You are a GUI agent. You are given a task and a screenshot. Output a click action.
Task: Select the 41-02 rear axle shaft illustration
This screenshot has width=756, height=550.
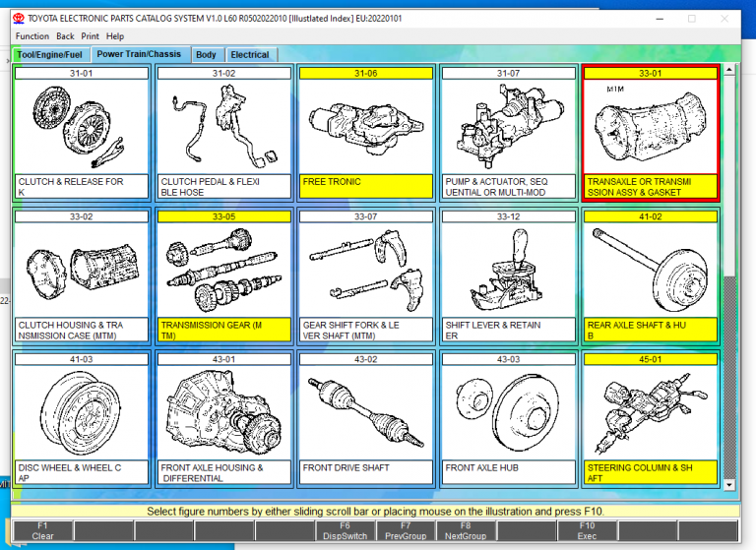click(651, 270)
